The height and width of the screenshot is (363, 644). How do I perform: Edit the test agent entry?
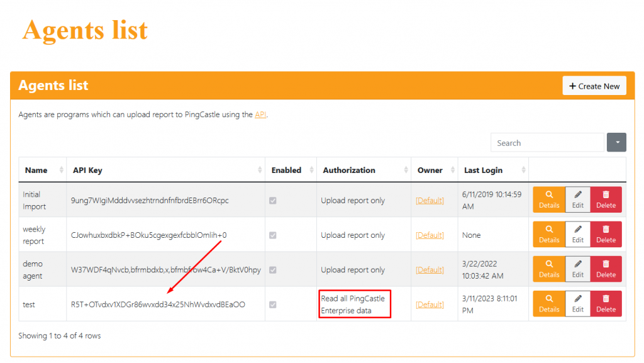(x=577, y=304)
